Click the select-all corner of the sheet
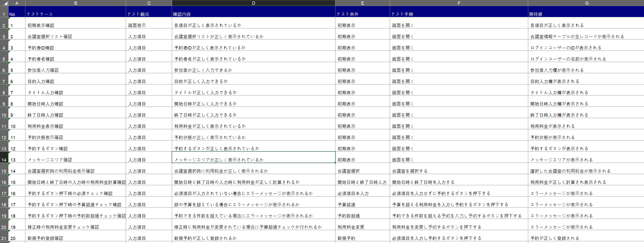Viewport: 644px width, 243px height. tap(4, 3)
